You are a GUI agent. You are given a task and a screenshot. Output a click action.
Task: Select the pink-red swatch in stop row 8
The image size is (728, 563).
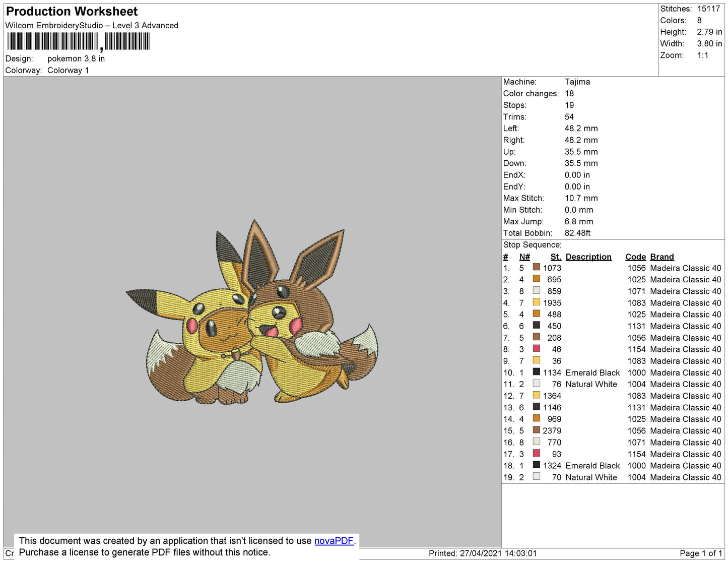coord(537,348)
